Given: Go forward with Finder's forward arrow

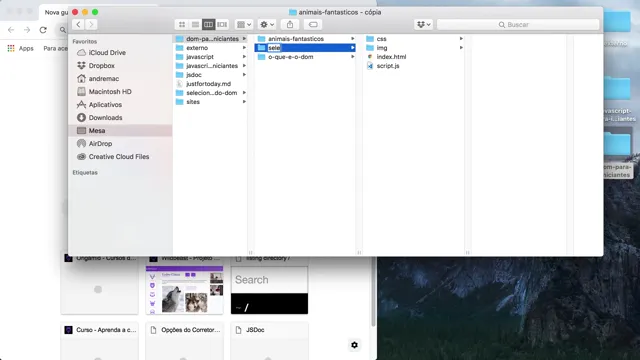Looking at the screenshot, I should coord(91,24).
